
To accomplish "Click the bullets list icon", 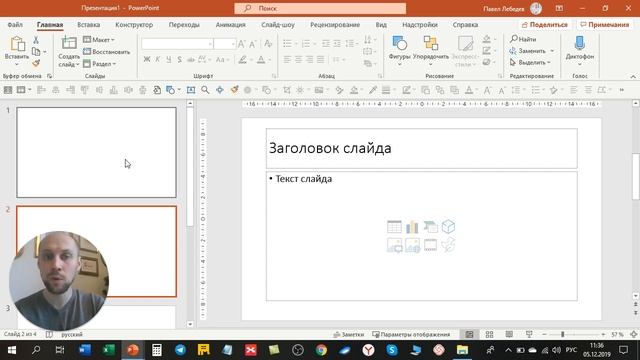I will 287,43.
